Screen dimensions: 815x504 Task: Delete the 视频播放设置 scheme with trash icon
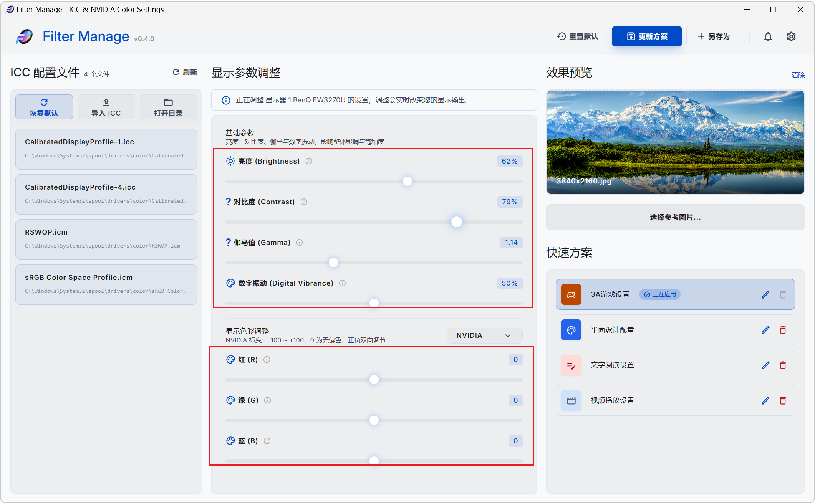tap(783, 401)
